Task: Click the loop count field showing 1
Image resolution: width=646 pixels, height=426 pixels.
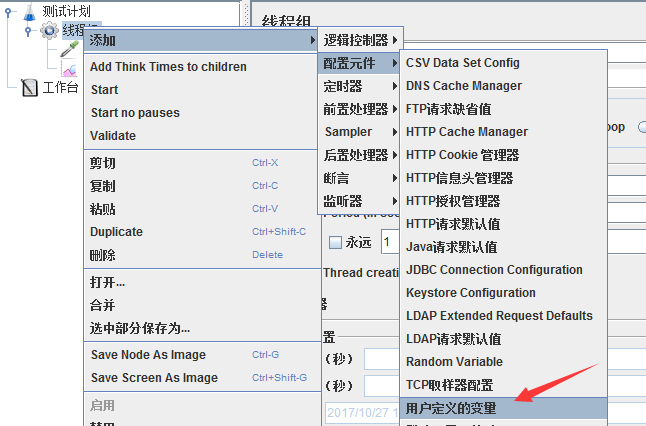Action: [390, 242]
